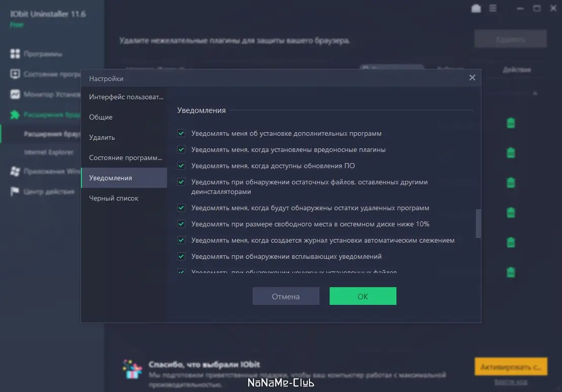Image resolution: width=562 pixels, height=392 pixels.
Task: Open the Черный список section
Action: [x=124, y=198]
